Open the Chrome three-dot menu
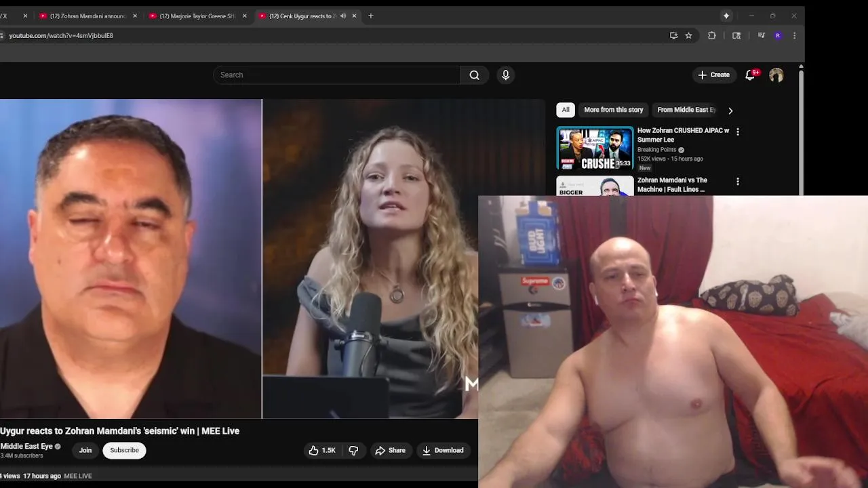The height and width of the screenshot is (488, 868). tap(794, 35)
